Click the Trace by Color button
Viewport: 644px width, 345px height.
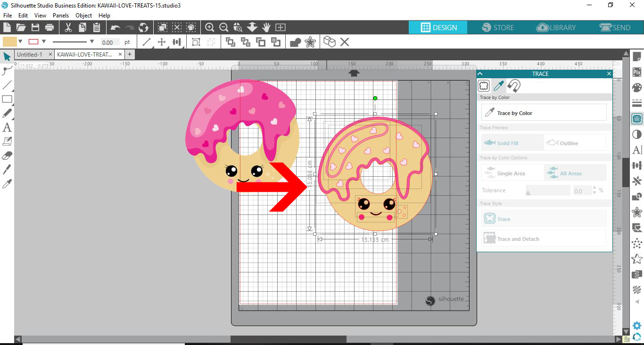(544, 113)
